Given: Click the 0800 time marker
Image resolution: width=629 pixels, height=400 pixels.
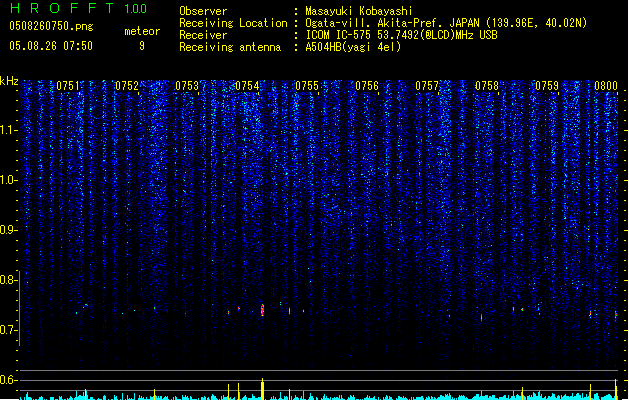Looking at the screenshot, I should point(606,86).
